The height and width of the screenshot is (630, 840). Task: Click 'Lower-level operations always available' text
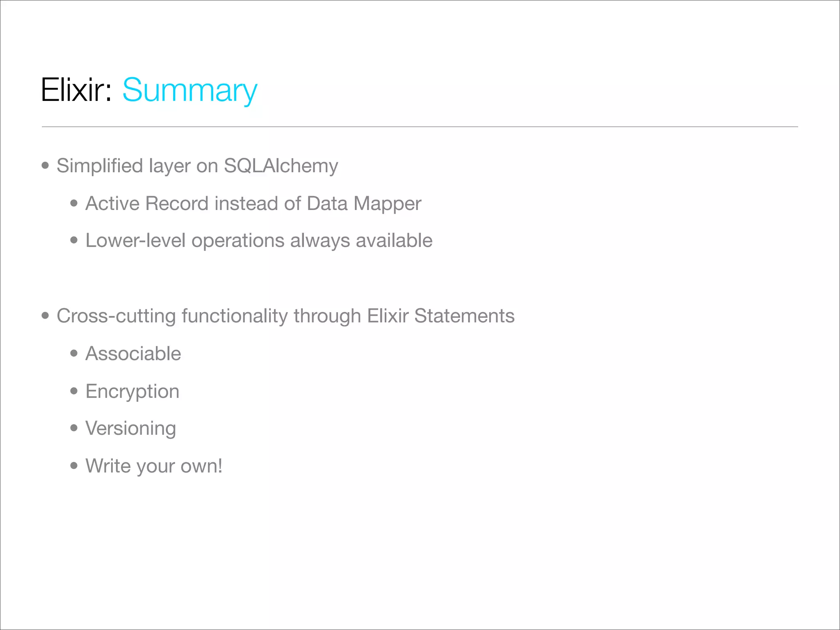tap(259, 241)
